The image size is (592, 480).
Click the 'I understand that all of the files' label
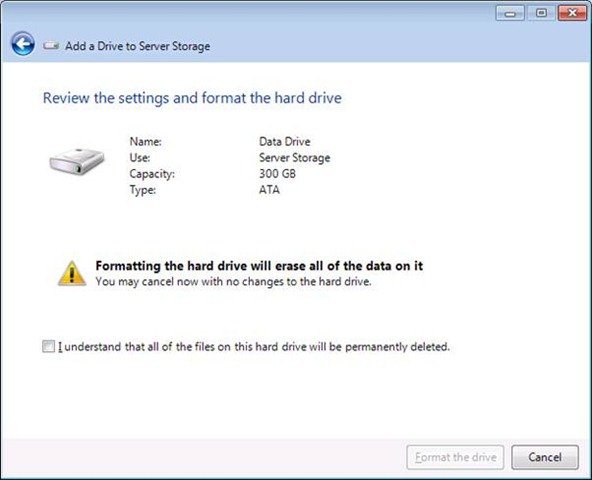[x=254, y=347]
